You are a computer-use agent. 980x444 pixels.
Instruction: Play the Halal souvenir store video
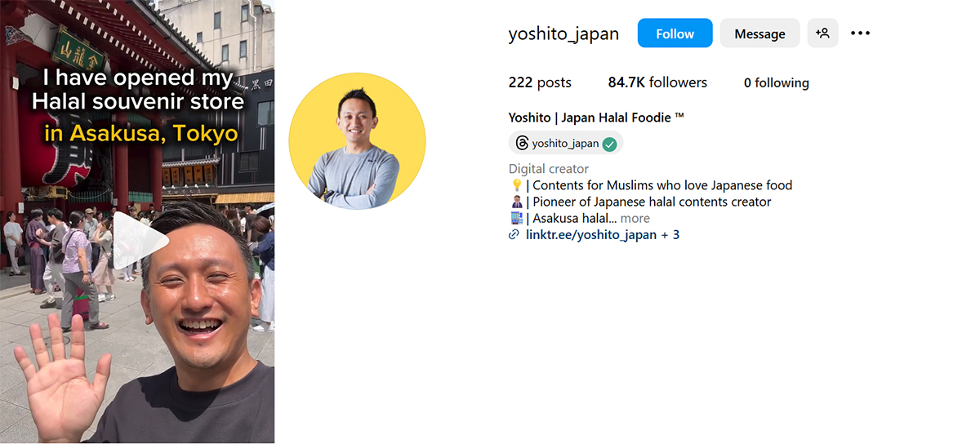point(140,240)
